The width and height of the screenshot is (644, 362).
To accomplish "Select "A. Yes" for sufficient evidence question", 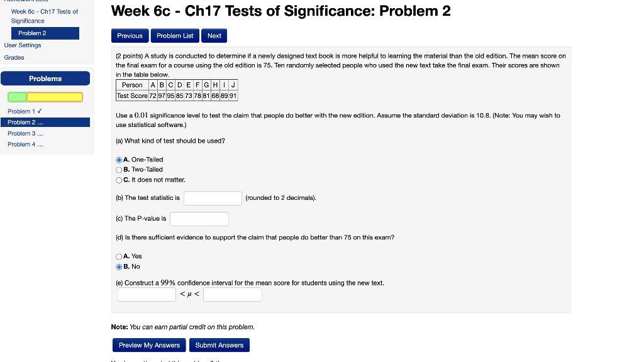I will pyautogui.click(x=118, y=256).
